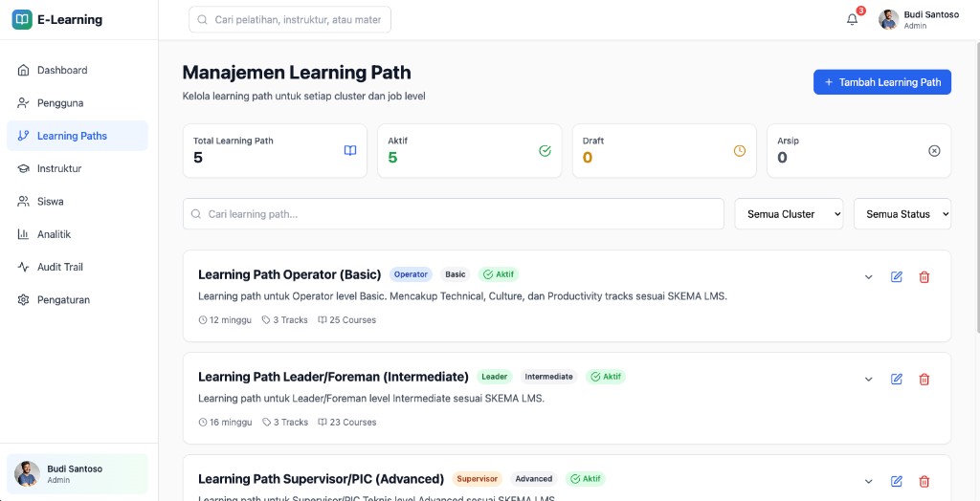The image size is (980, 501).
Task: Delete the Learning Path Operator (Basic) entry
Action: pyautogui.click(x=924, y=276)
